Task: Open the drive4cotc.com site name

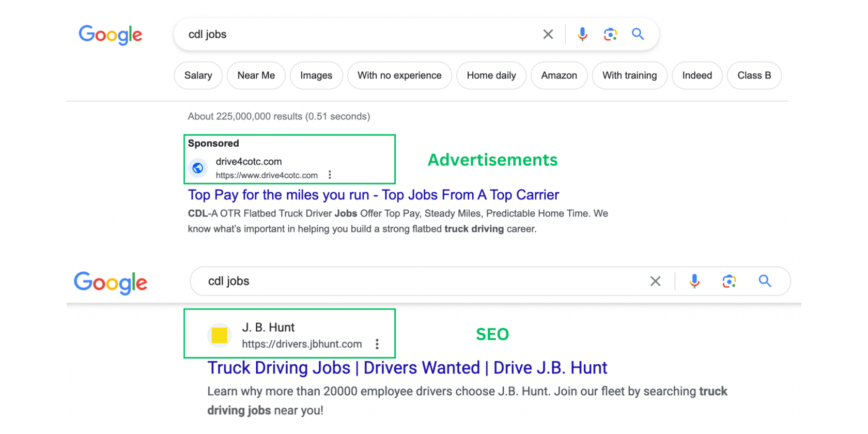Action: coord(249,162)
